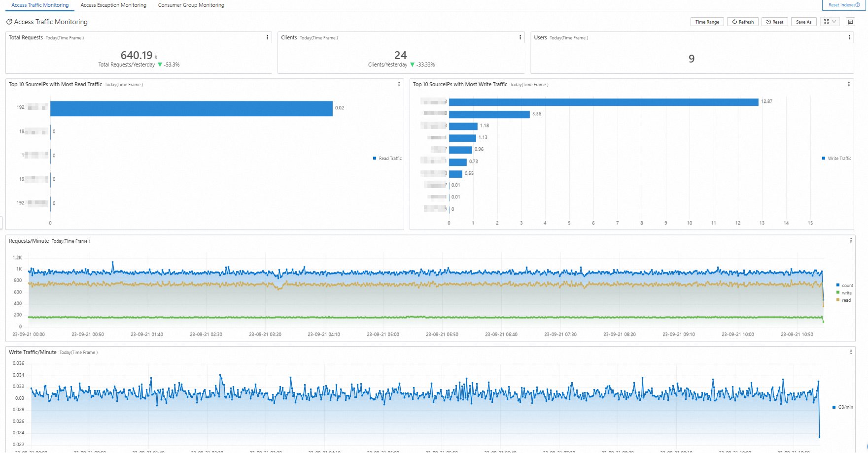The image size is (868, 453).
Task: Toggle the read series in legend
Action: point(843,300)
